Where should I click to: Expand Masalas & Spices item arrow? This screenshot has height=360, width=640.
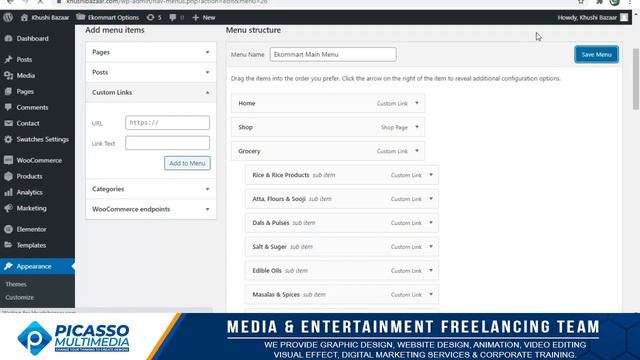431,294
